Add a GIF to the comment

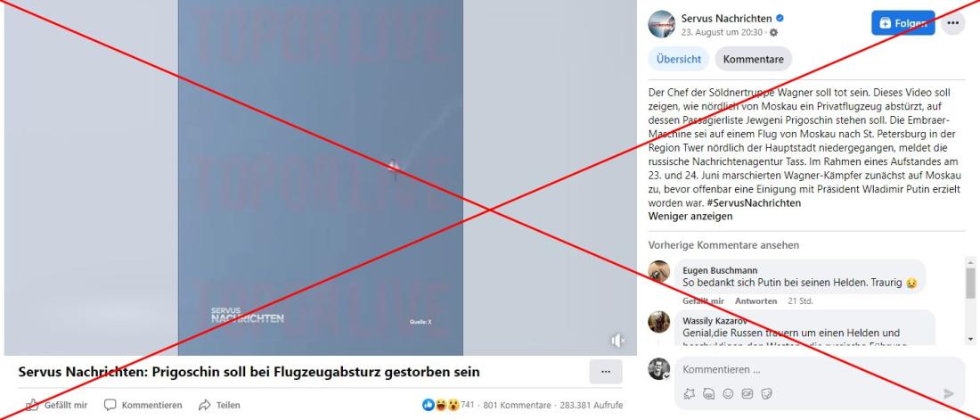coord(747,394)
